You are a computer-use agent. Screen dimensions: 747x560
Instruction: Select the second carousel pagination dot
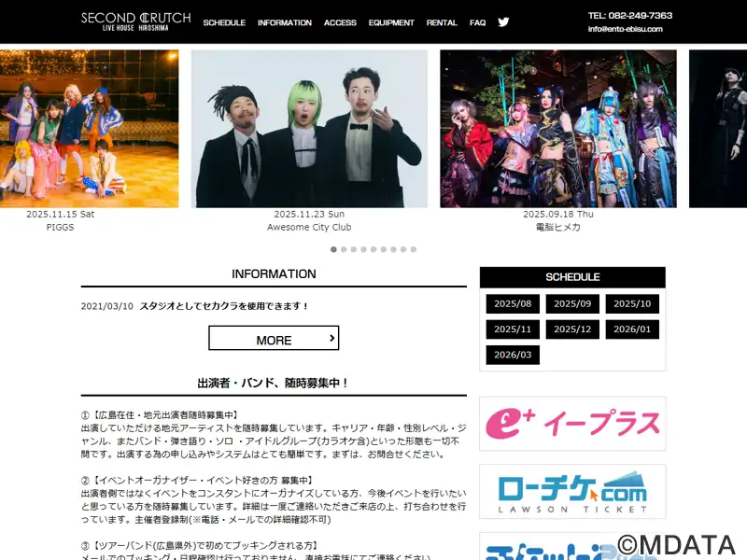[344, 249]
